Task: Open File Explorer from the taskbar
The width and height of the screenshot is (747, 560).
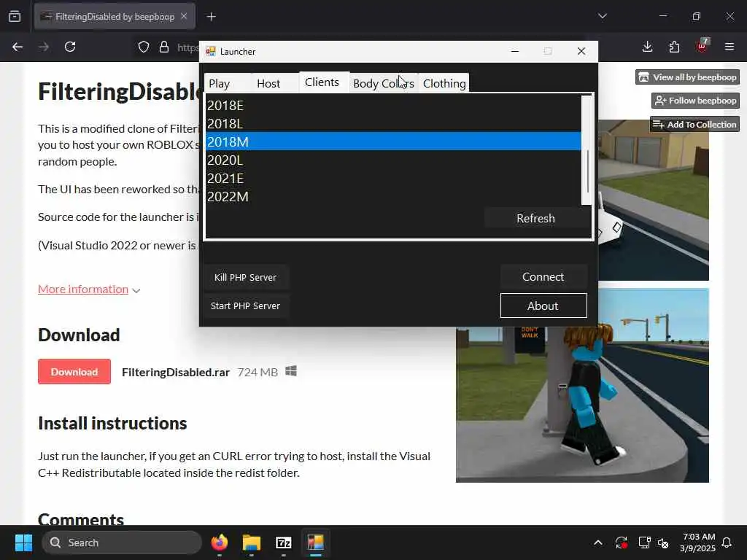Action: 252,542
